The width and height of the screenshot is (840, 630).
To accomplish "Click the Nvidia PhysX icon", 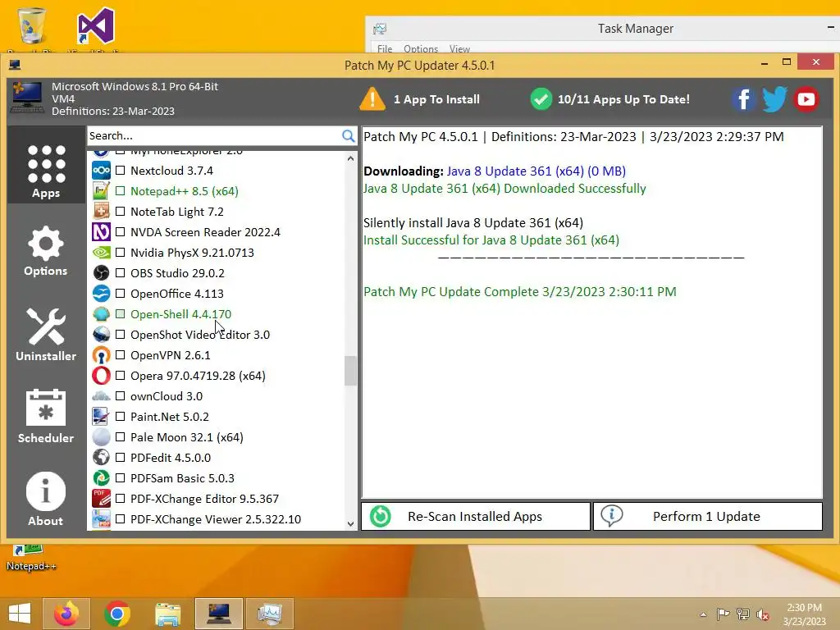I will point(101,253).
